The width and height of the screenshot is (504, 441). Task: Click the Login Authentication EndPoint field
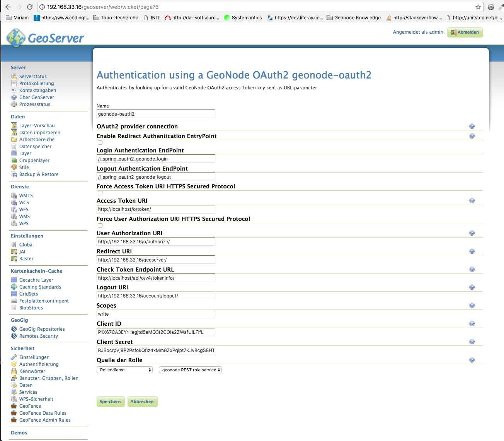tap(156, 159)
